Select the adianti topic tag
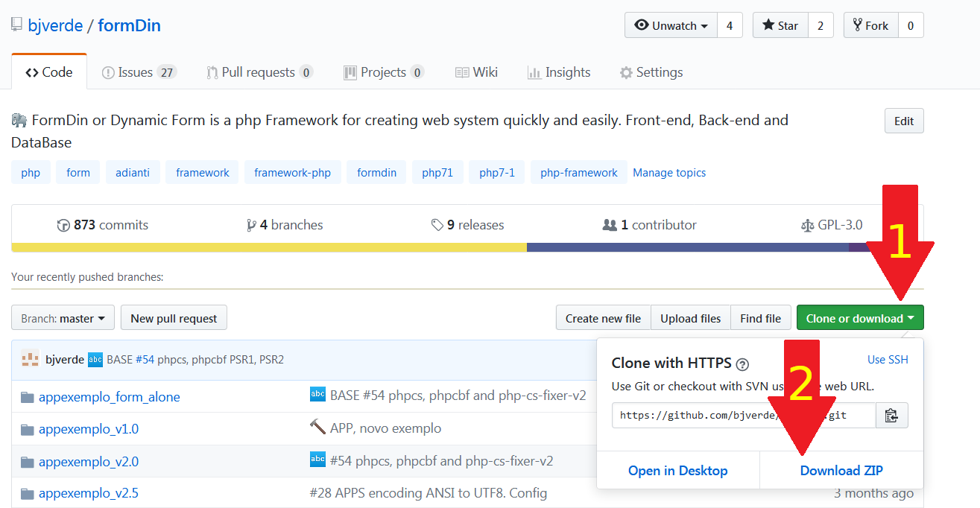This screenshot has width=980, height=508. point(133,172)
